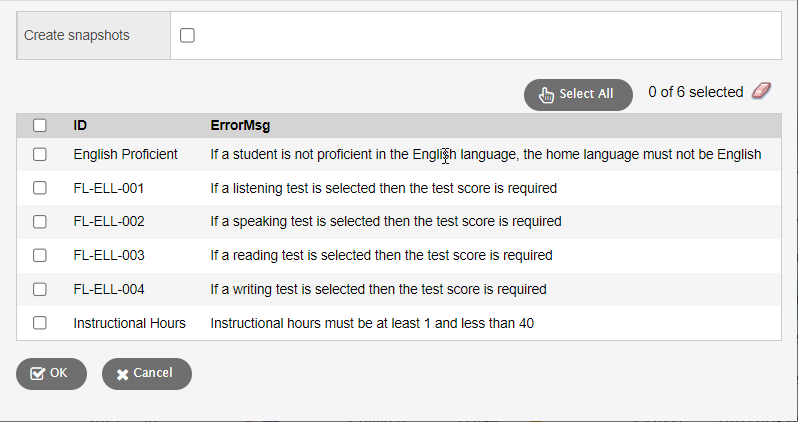This screenshot has width=798, height=422.
Task: Toggle the header select-all checkbox
Action: click(40, 125)
